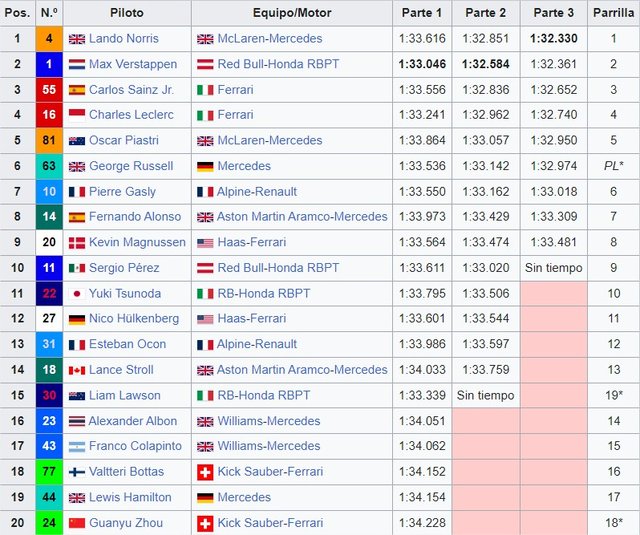Click the Parte 3 column header

tap(554, 13)
